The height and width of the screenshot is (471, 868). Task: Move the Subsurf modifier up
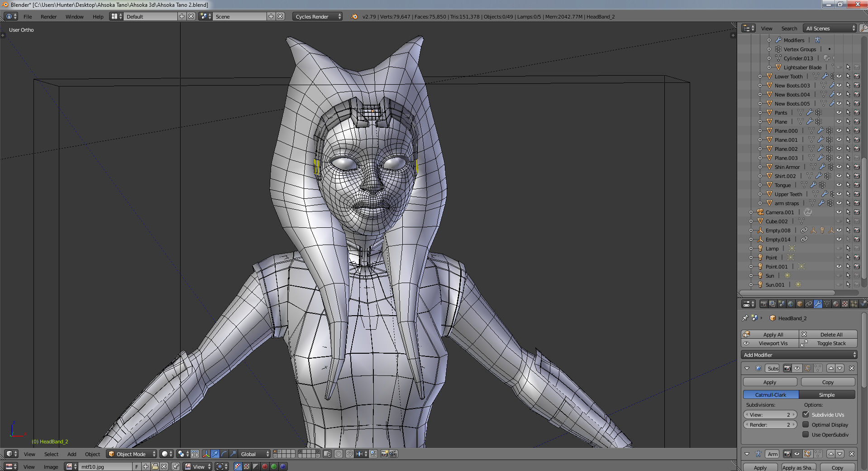pos(831,368)
